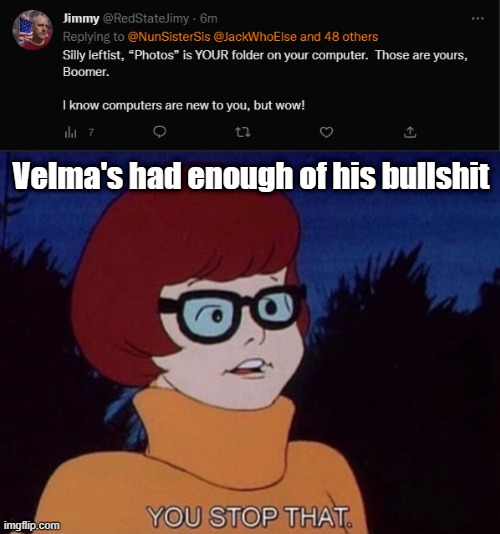The width and height of the screenshot is (500, 534).
Task: View tweet analytics bar chart icon
Action: (x=71, y=132)
